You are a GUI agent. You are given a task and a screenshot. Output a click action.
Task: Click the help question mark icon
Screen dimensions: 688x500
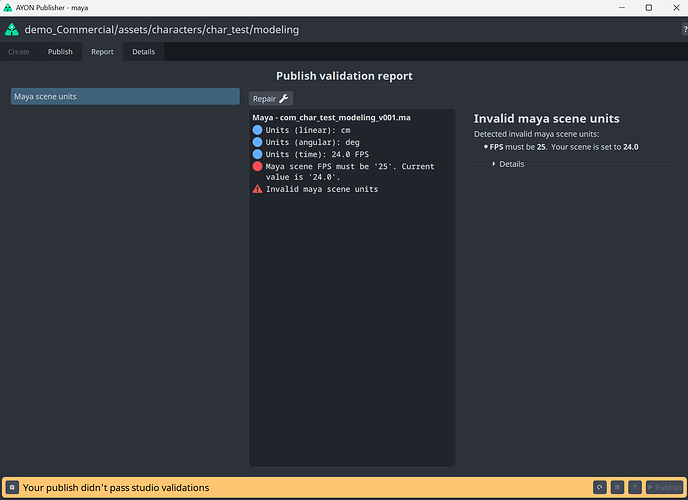tap(683, 30)
